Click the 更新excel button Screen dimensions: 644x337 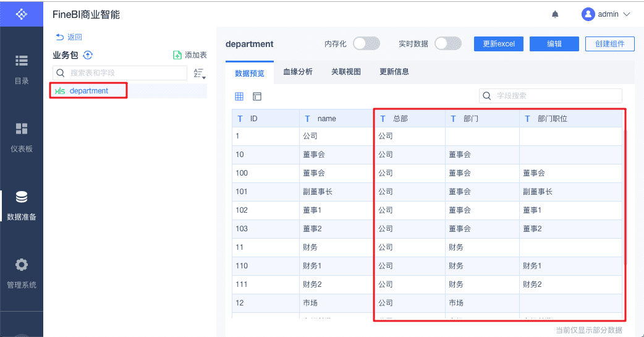click(x=499, y=43)
